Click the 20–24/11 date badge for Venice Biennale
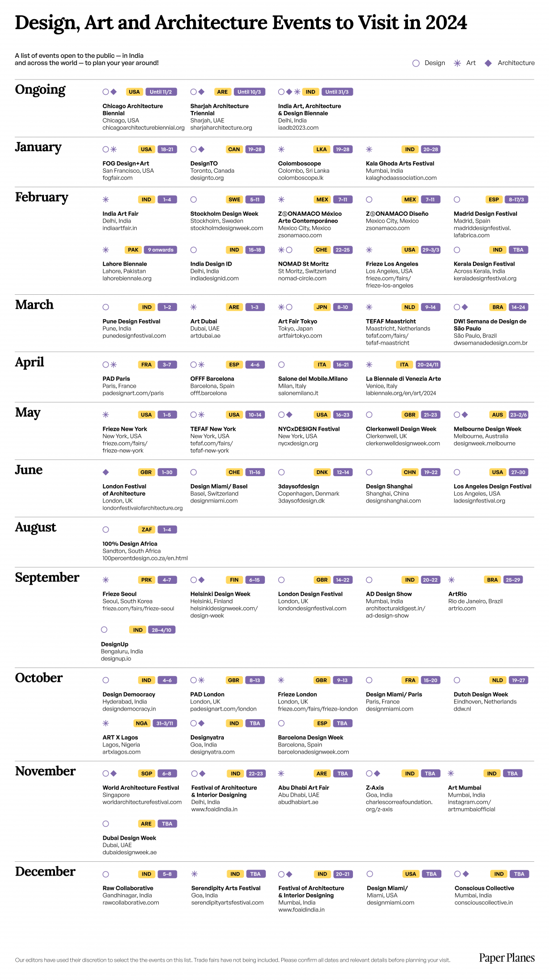This screenshot has width=549, height=980. 428,365
